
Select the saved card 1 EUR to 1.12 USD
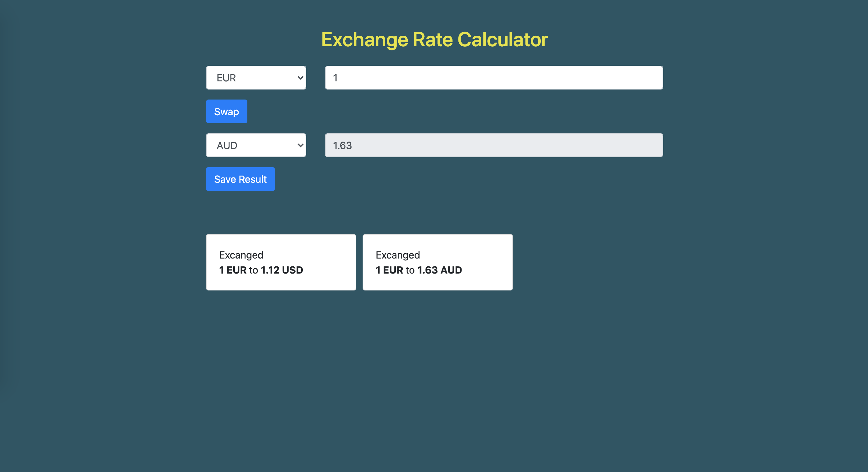click(x=281, y=262)
